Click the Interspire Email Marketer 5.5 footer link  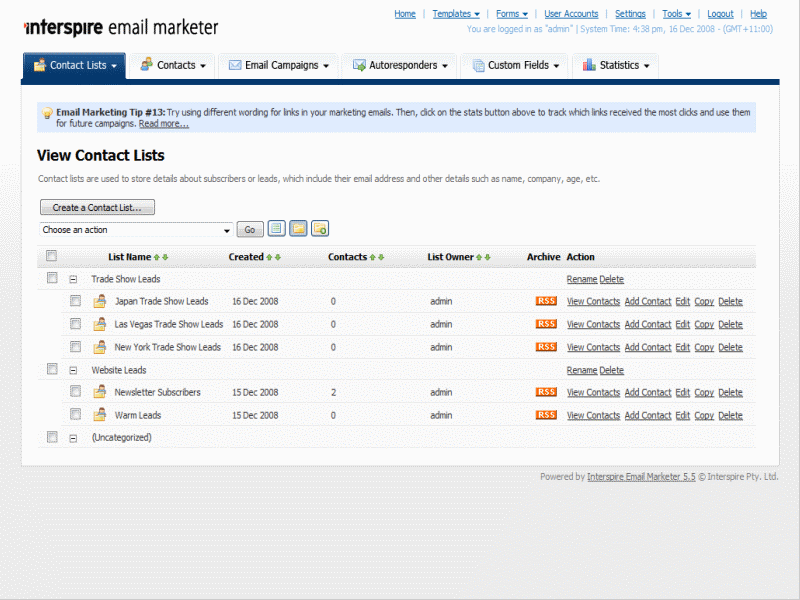(641, 477)
